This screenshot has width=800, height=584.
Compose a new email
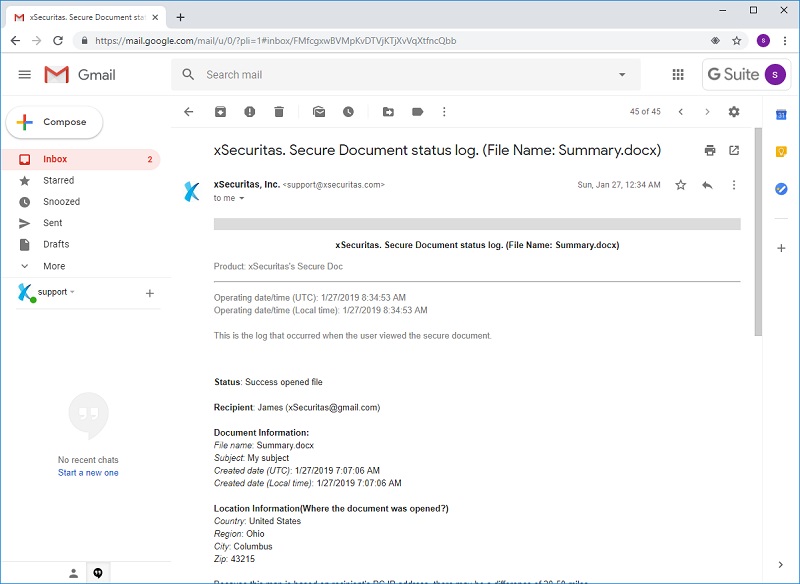tap(54, 122)
